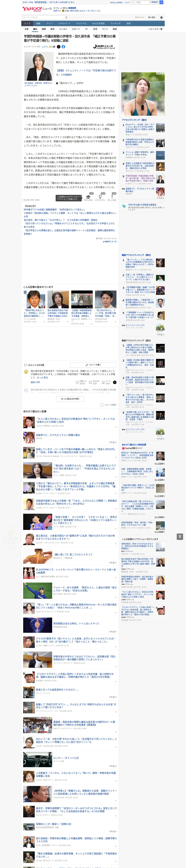Open the 有料 tab
The width and height of the screenshot is (186, 868).
tap(128, 24)
